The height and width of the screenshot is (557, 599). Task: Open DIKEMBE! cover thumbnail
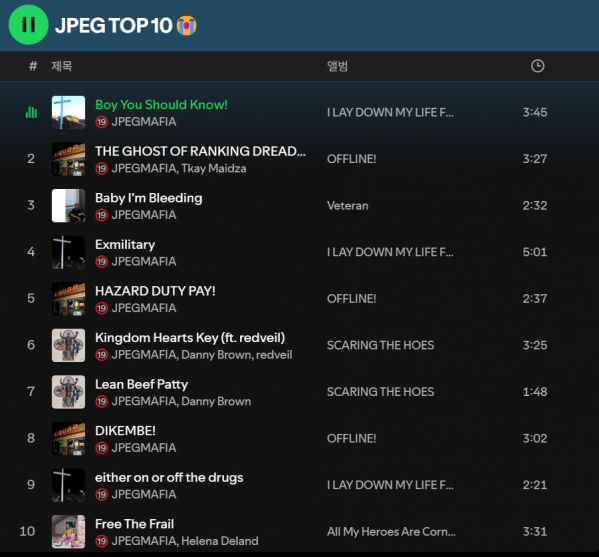click(68, 439)
